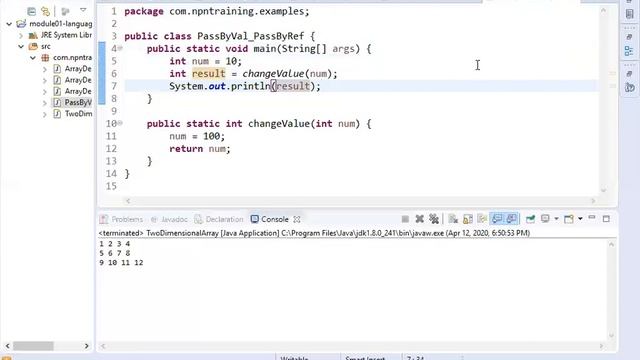Screen dimensions: 640x360
Task: Open the Open Console dropdown arrow
Action: (580, 219)
